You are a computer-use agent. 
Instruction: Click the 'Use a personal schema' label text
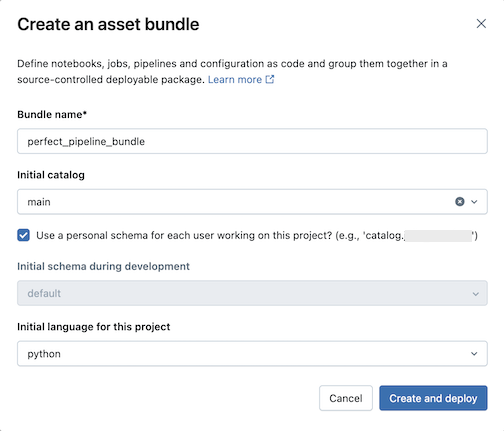click(x=257, y=236)
